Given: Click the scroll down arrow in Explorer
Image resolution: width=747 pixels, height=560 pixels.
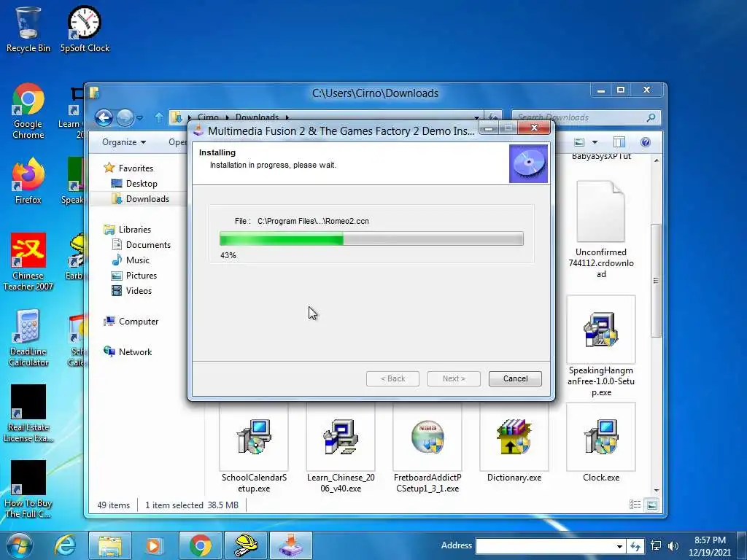Looking at the screenshot, I should click(x=657, y=491).
